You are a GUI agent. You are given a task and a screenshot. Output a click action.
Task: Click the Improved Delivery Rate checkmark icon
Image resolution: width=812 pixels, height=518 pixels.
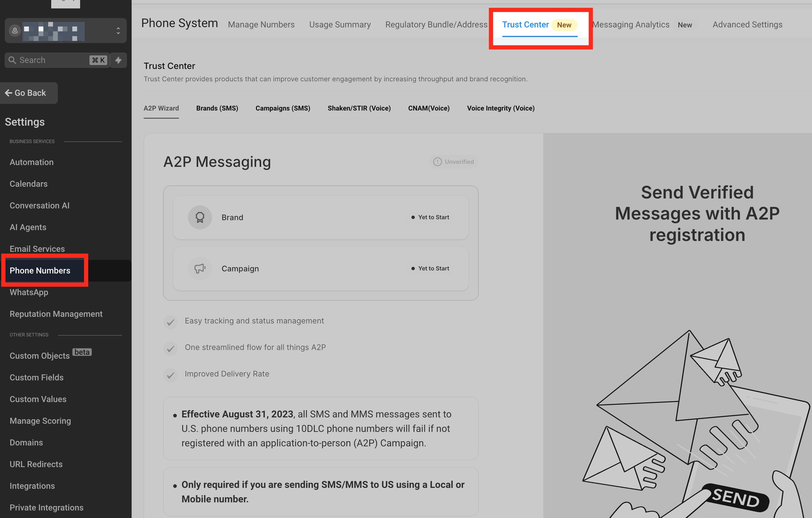[x=171, y=375]
